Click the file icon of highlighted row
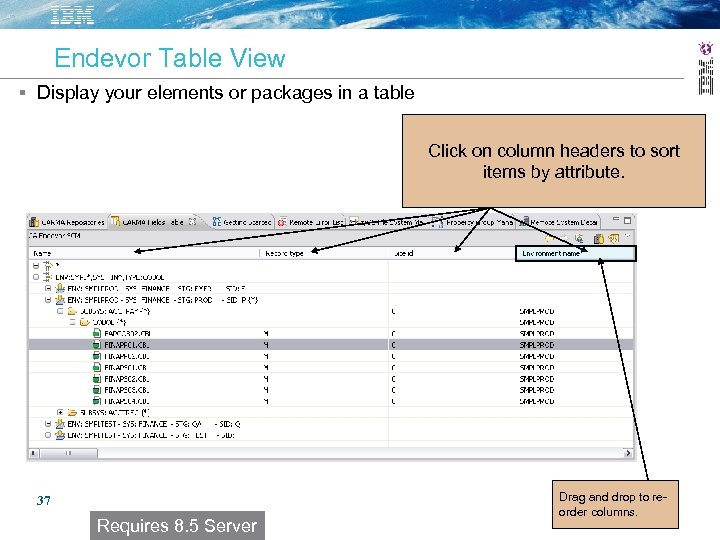This screenshot has height=540, width=720. click(x=96, y=344)
